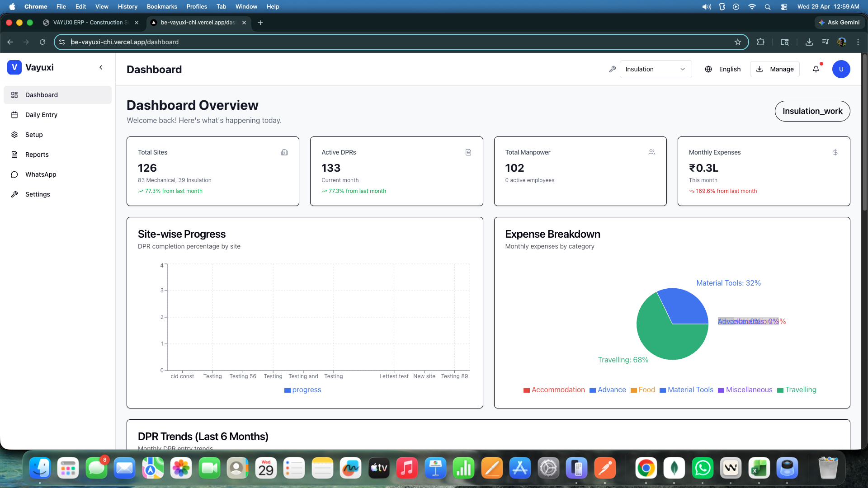Open the Chrome downloads icon
Screen dimensions: 868x488
pyautogui.click(x=809, y=42)
